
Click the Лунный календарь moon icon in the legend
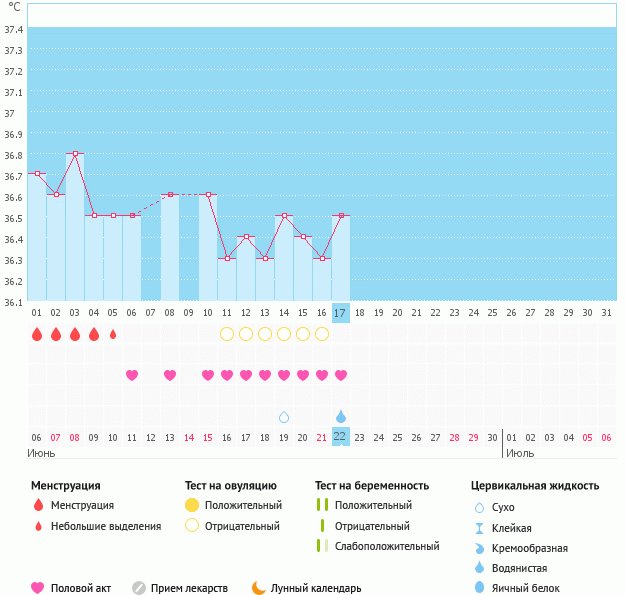[259, 588]
